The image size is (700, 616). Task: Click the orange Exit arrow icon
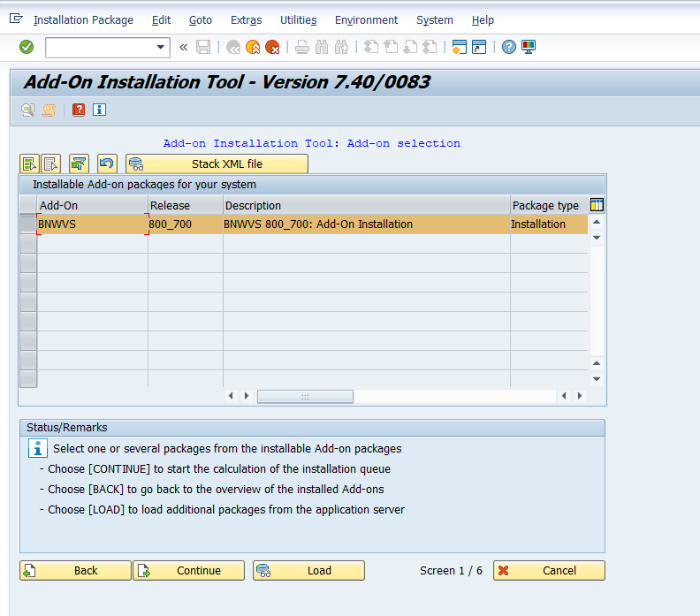tap(253, 48)
